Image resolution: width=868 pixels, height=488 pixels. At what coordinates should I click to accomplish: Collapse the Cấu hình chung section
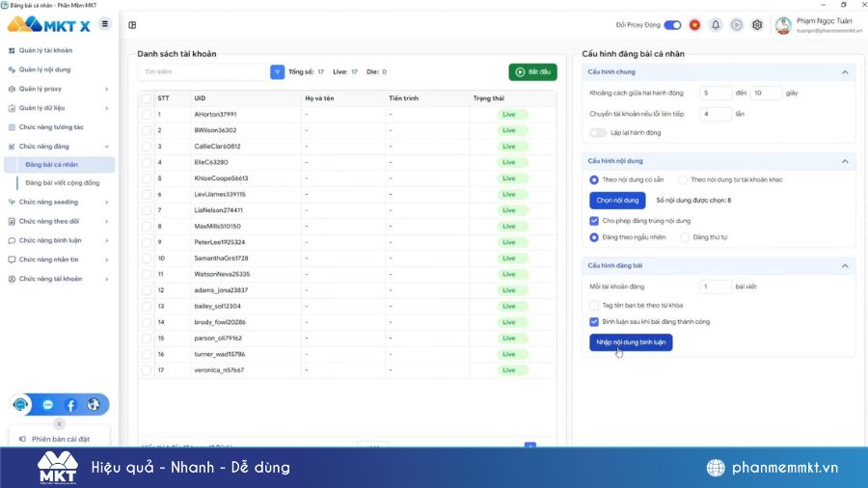[845, 72]
